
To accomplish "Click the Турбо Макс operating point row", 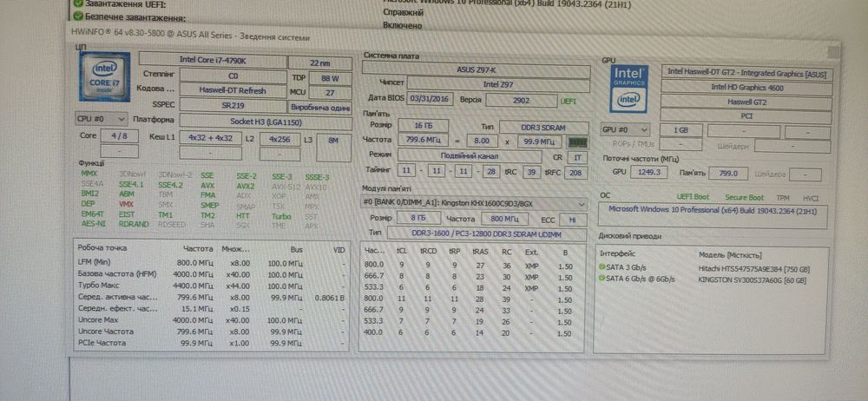I will point(212,286).
